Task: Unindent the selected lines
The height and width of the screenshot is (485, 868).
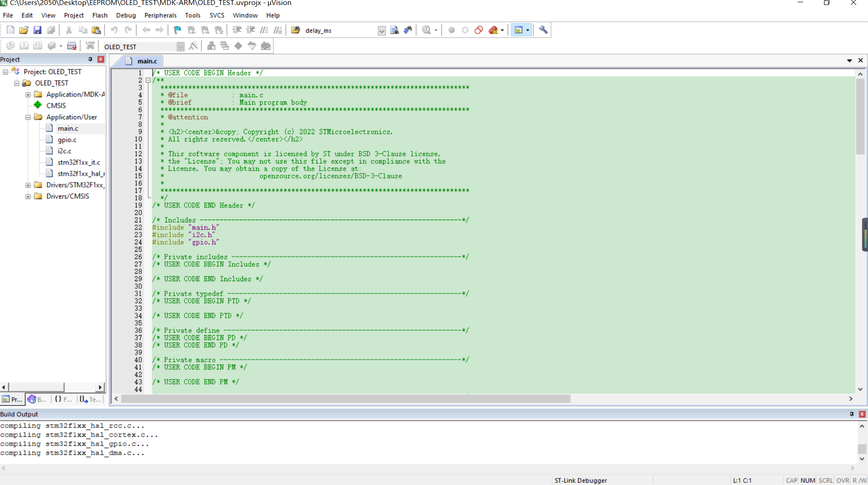Action: [x=250, y=30]
